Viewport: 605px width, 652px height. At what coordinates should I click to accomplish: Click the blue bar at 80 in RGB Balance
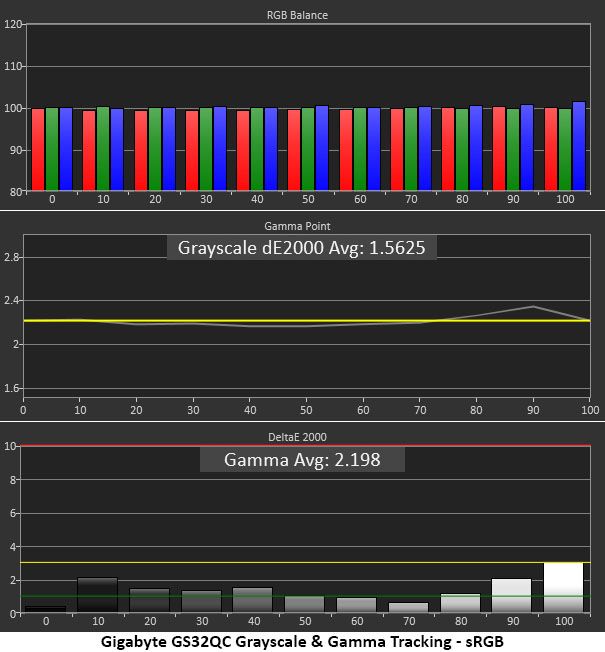click(x=476, y=148)
